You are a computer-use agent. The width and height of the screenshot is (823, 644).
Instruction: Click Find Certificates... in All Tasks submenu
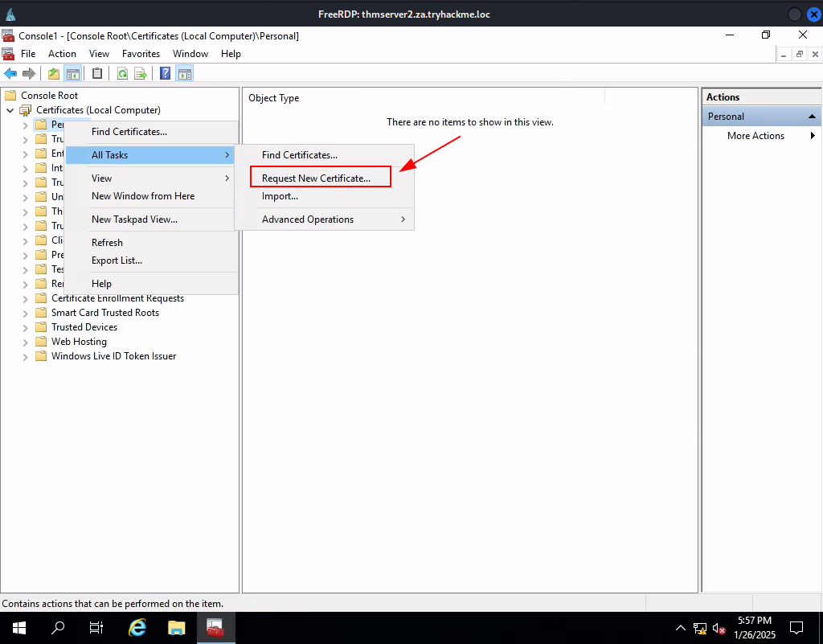click(325, 155)
